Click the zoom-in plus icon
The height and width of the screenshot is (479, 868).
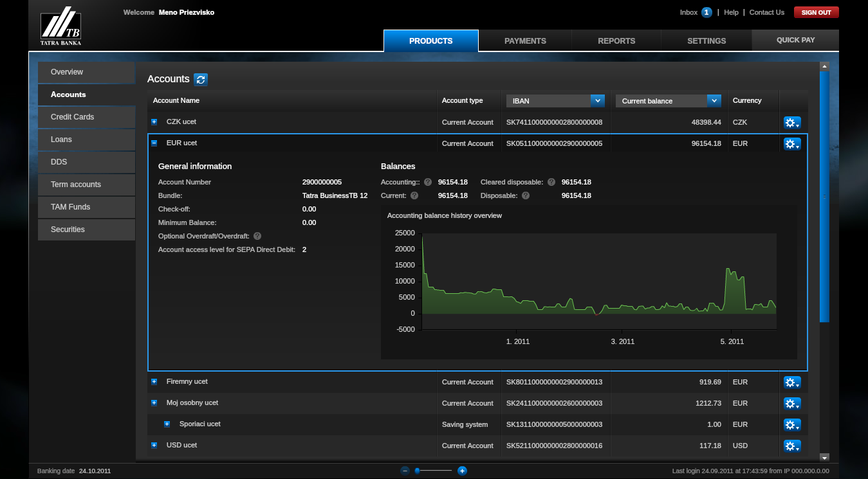coord(462,471)
